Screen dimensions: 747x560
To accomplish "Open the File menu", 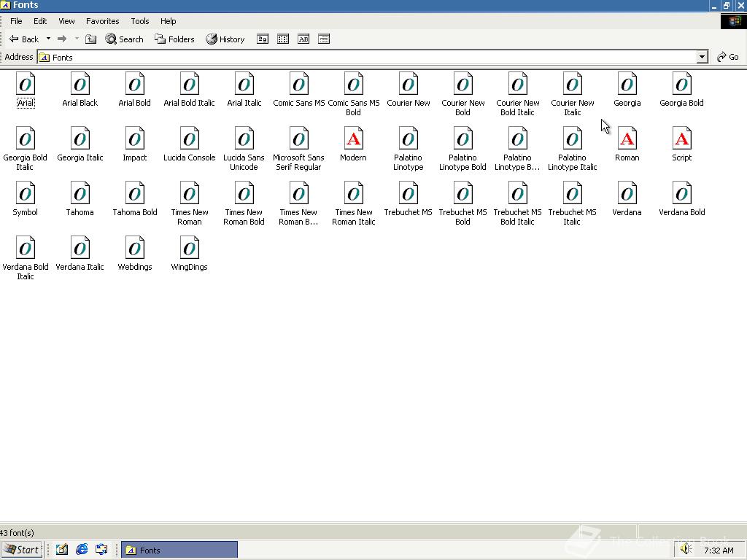I will tap(16, 21).
